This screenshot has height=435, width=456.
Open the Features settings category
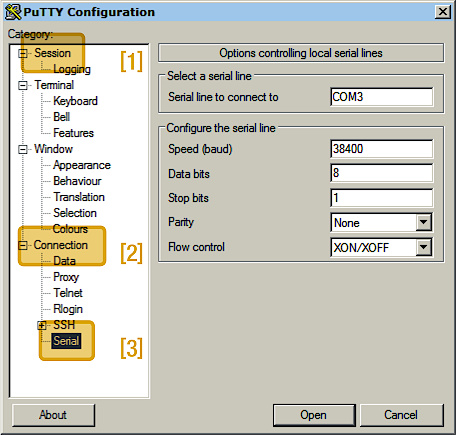[x=73, y=133]
